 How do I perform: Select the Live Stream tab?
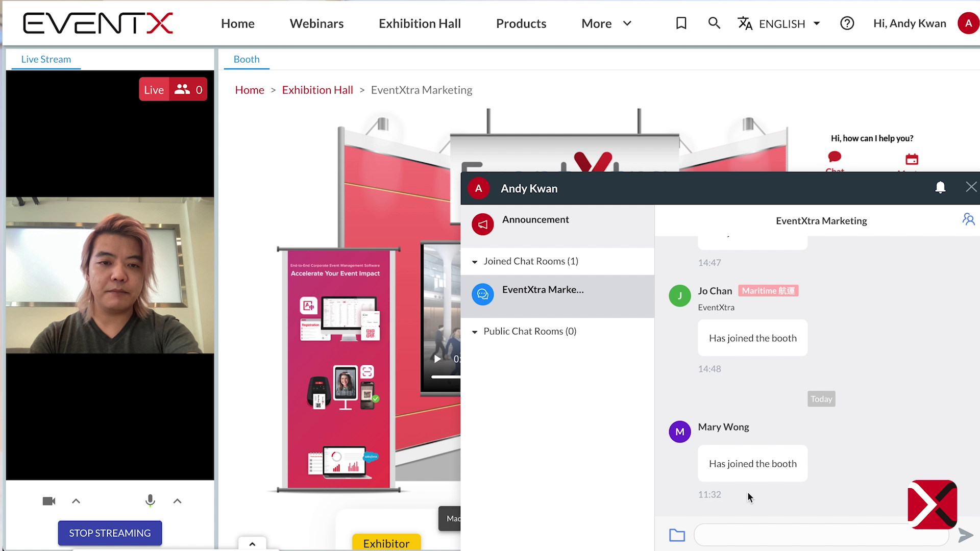tap(46, 59)
